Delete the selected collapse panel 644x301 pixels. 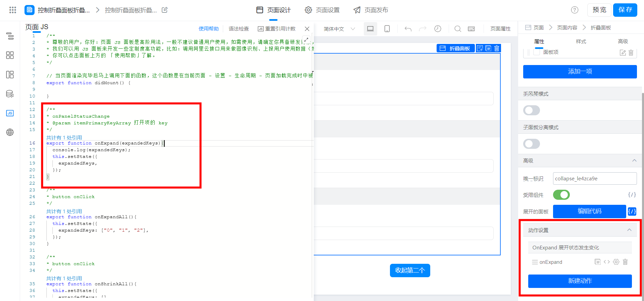tap(497, 48)
